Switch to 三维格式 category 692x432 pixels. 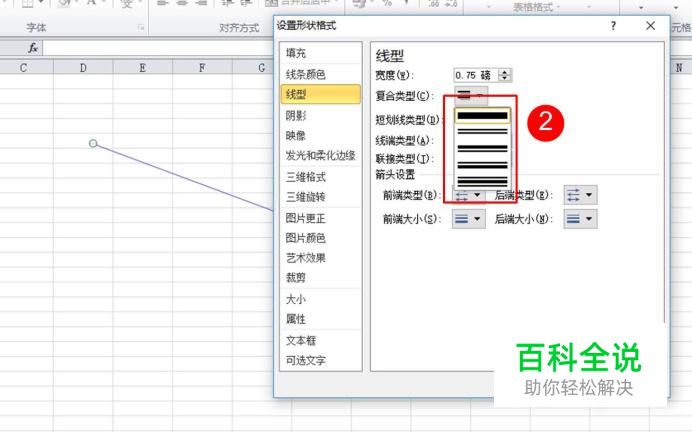pos(320,177)
